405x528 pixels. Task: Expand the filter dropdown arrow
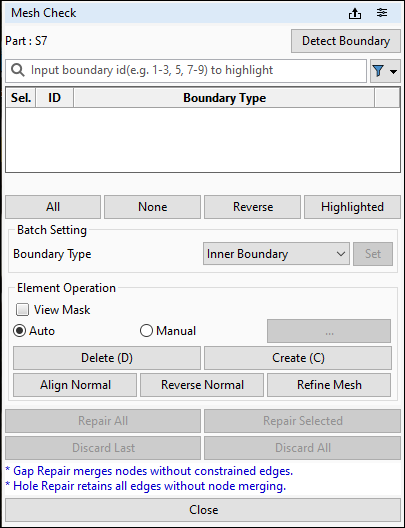[x=393, y=71]
